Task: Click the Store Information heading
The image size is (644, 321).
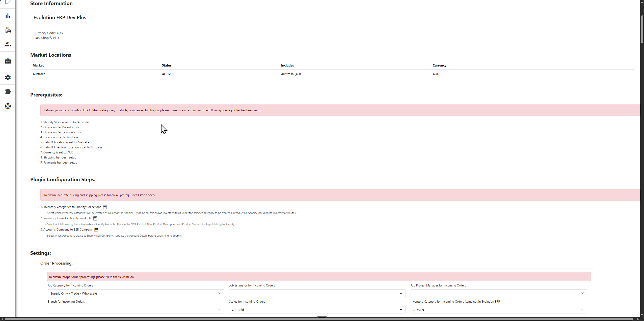Action: (51, 3)
